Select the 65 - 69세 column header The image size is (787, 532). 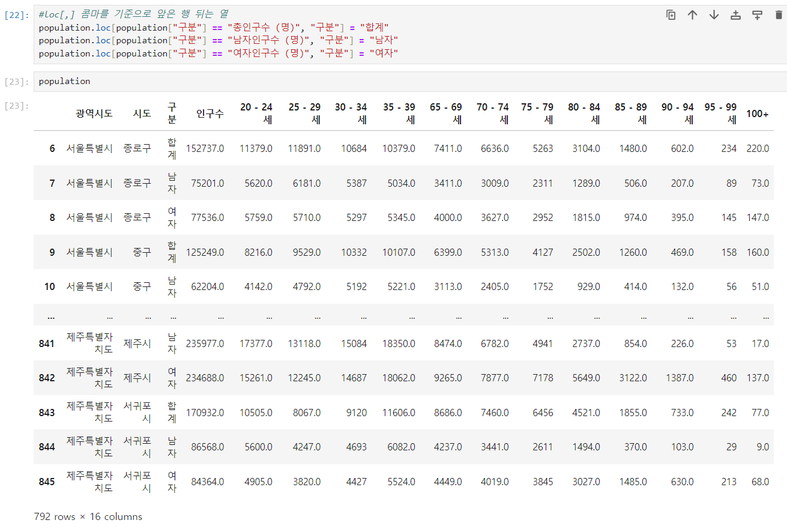point(446,113)
